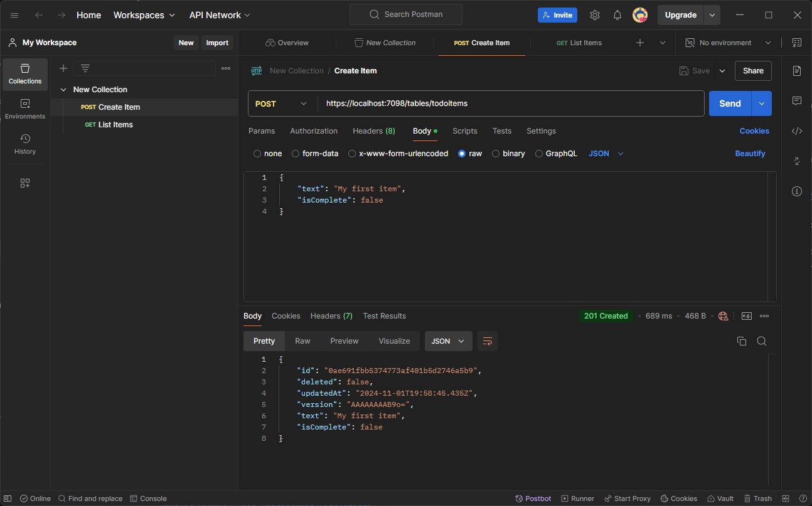Image resolution: width=812 pixels, height=506 pixels.
Task: Open the request Params tab
Action: click(262, 131)
